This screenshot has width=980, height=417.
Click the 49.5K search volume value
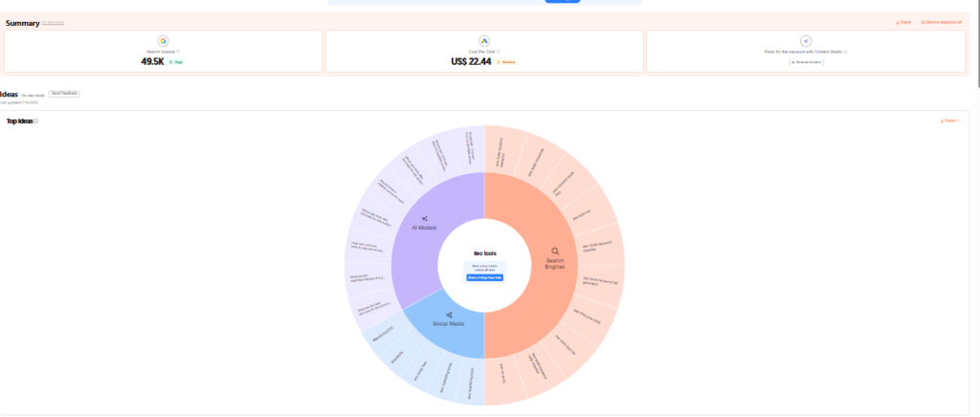(152, 62)
